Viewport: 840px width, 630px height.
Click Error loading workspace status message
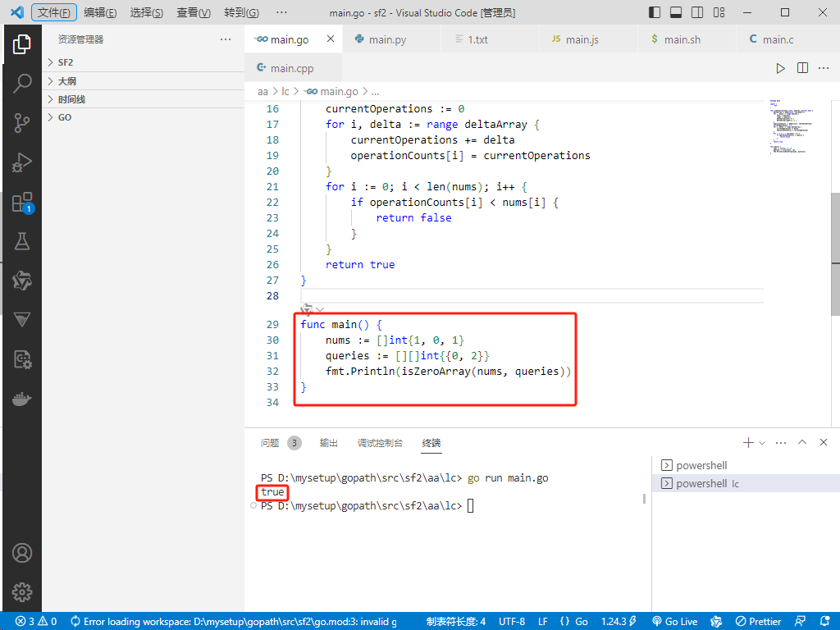click(234, 622)
